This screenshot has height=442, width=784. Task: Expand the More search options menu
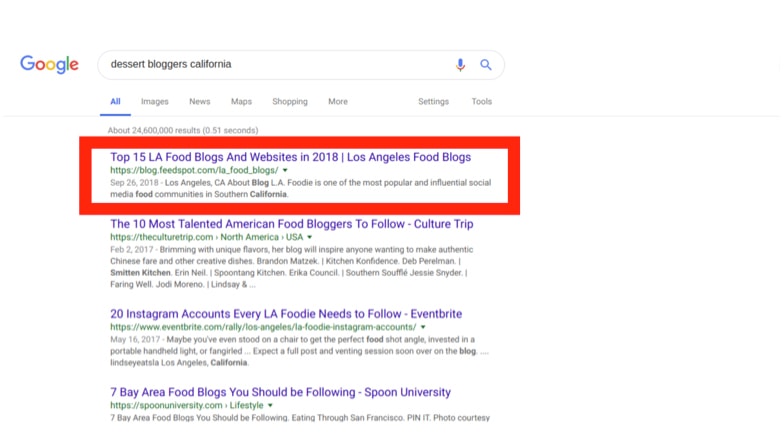point(338,102)
